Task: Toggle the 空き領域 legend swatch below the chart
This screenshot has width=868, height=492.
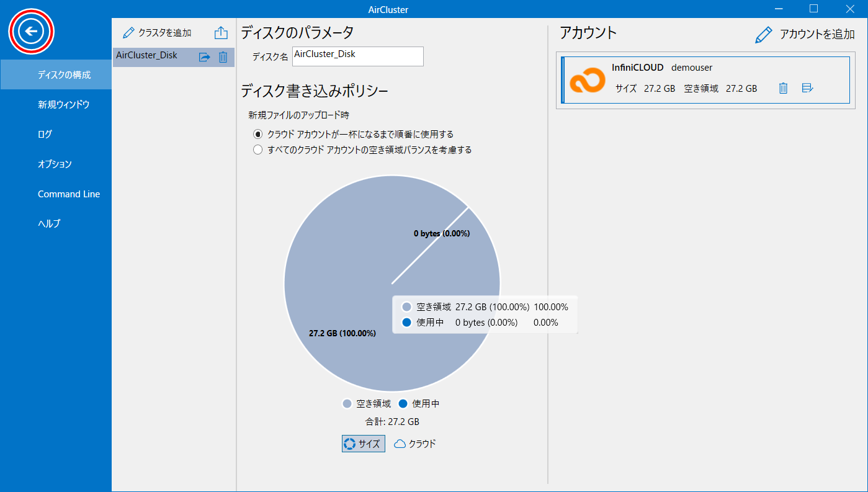Action: [347, 404]
